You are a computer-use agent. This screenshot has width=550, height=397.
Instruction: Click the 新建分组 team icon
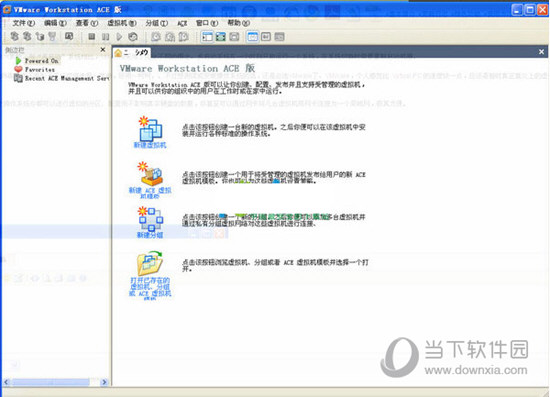pos(150,219)
